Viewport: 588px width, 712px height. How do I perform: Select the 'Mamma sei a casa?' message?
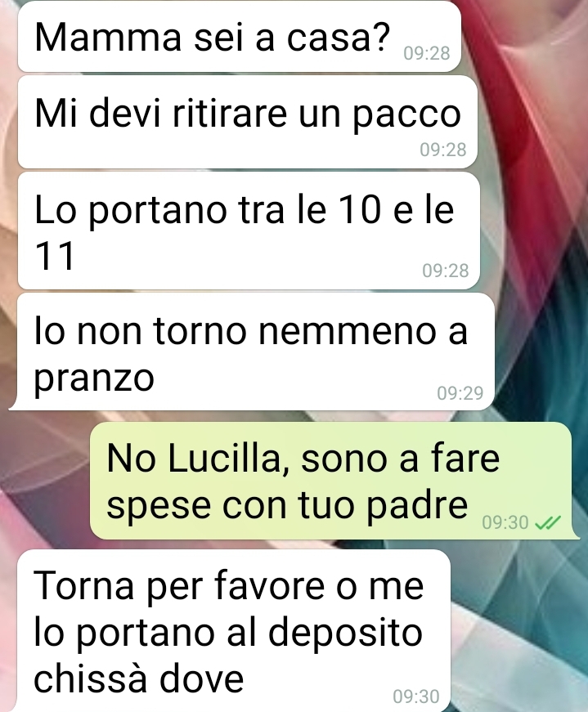pyautogui.click(x=240, y=38)
